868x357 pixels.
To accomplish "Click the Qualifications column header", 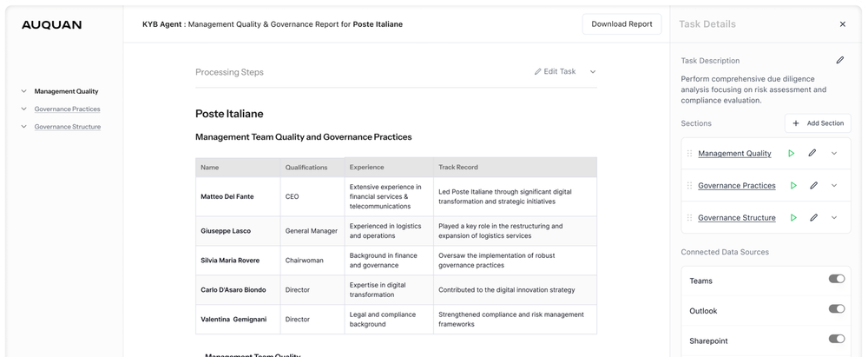I will [x=312, y=168].
